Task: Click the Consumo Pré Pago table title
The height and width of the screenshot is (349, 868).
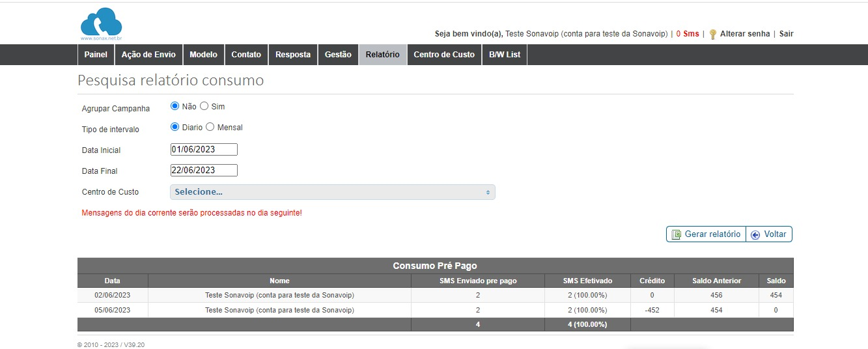Action: point(435,266)
